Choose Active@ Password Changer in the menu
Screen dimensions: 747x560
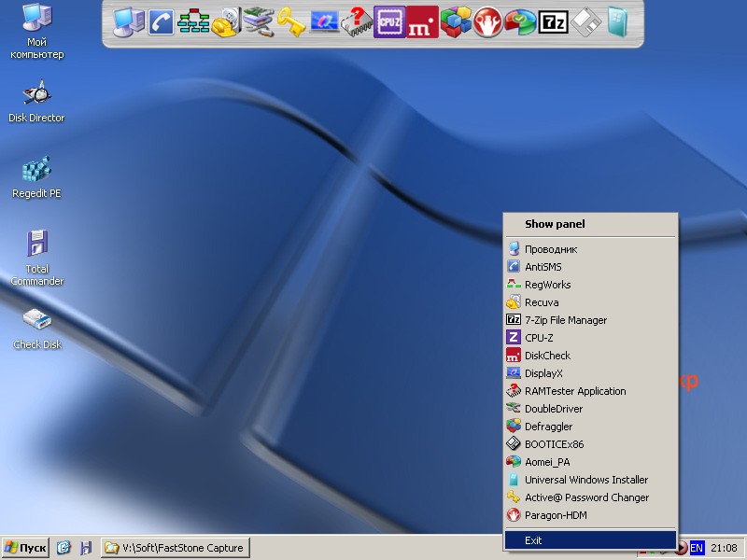590,497
